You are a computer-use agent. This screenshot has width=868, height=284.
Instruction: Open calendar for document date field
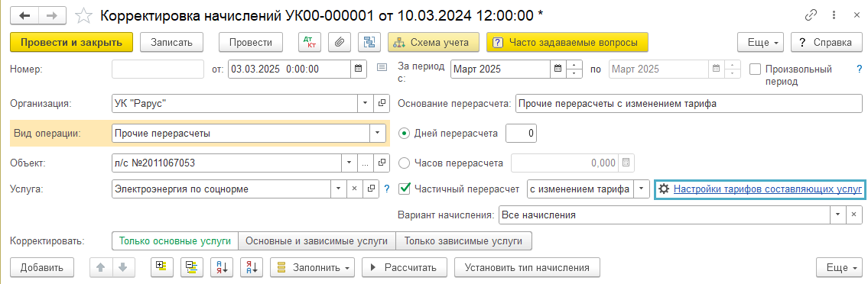click(358, 69)
